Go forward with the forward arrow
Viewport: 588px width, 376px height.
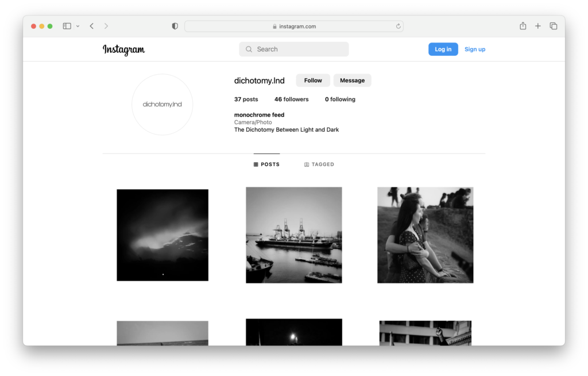(x=106, y=26)
